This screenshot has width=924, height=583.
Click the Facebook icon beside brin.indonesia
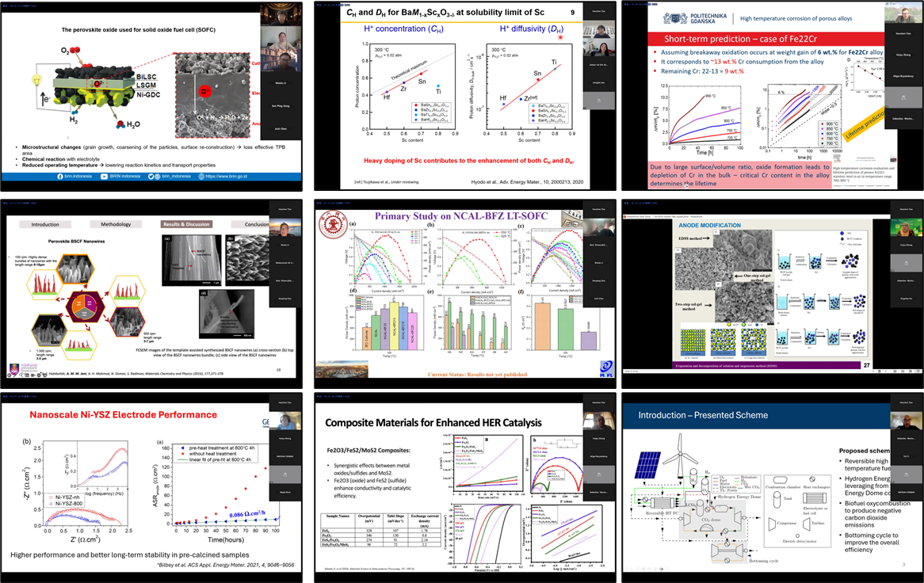pos(60,176)
